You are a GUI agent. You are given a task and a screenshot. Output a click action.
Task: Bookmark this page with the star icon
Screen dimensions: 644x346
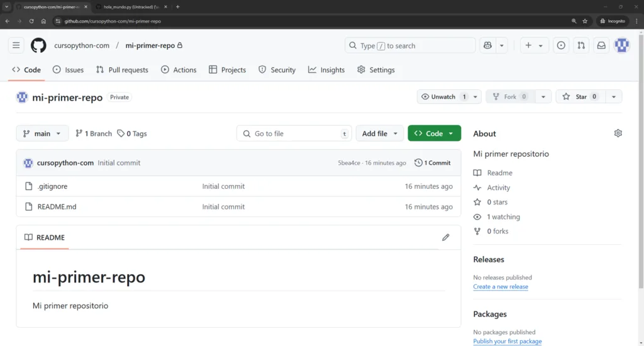coord(585,21)
